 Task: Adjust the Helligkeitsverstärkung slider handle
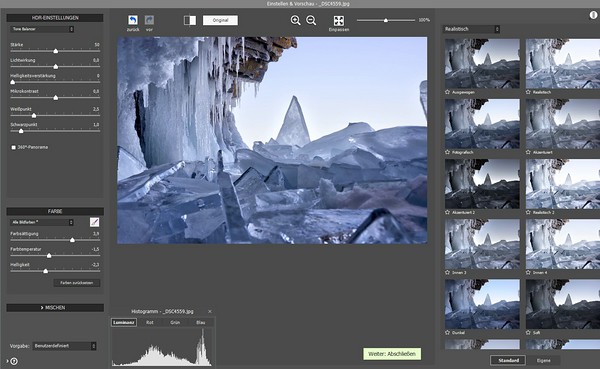(x=13, y=82)
